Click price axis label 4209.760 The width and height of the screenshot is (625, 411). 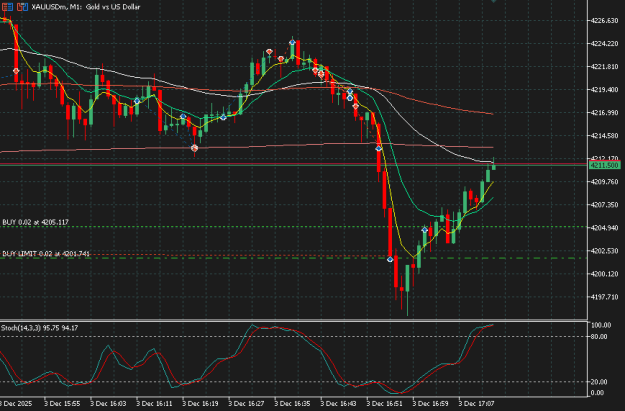click(605, 182)
